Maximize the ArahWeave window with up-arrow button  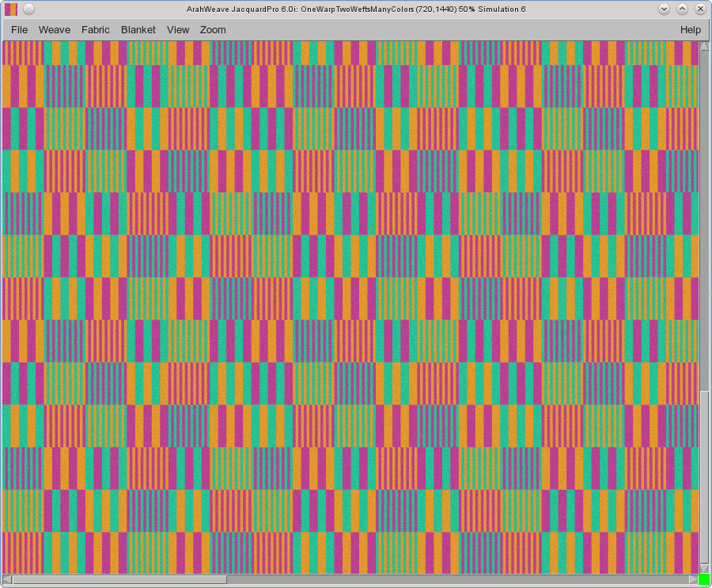(x=682, y=9)
